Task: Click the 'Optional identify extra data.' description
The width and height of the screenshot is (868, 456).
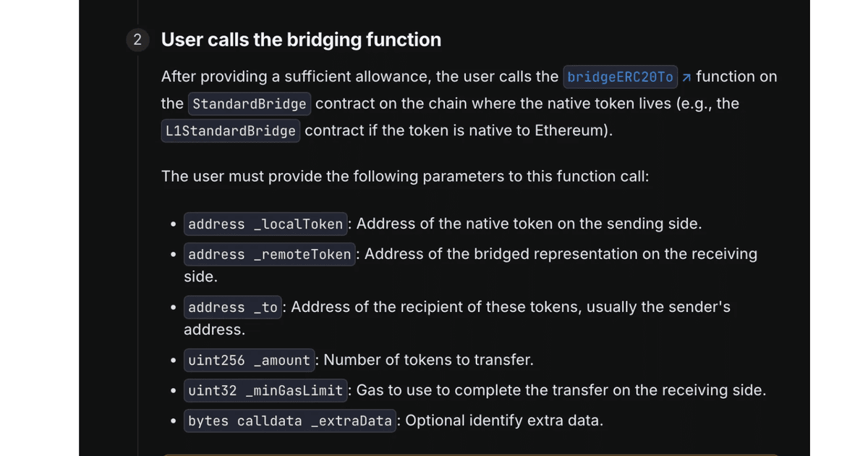Action: click(504, 421)
